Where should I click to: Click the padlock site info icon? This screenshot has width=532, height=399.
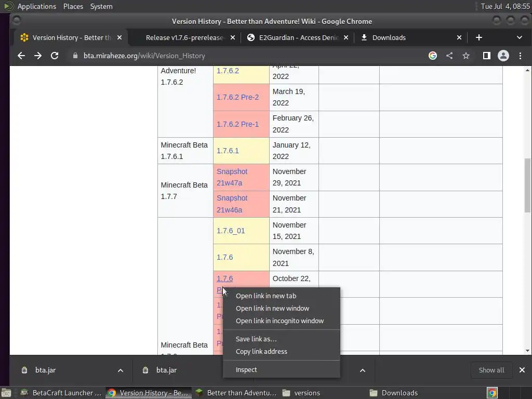(x=75, y=56)
